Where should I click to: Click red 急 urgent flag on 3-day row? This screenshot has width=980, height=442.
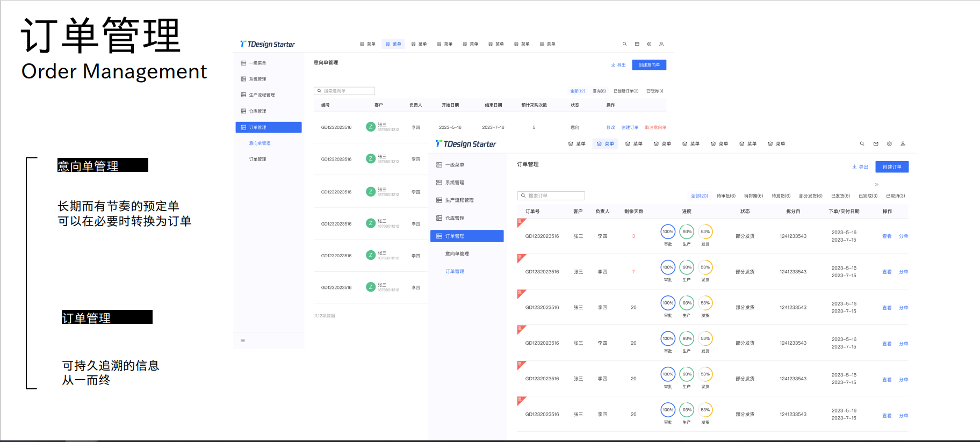[x=521, y=222]
